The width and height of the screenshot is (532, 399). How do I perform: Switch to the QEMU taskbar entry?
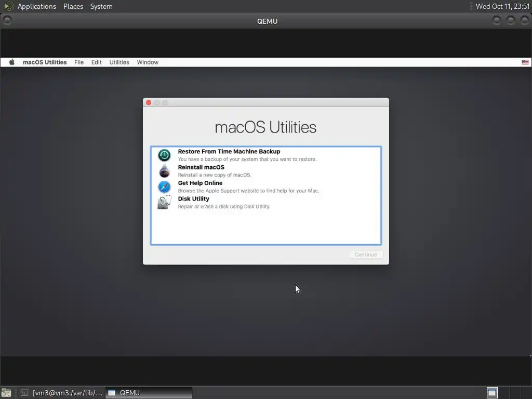coord(149,393)
